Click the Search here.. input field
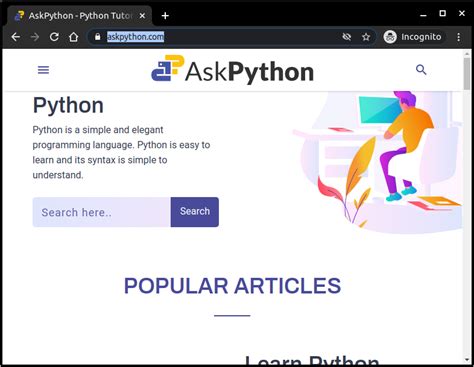474x367 pixels. point(102,212)
